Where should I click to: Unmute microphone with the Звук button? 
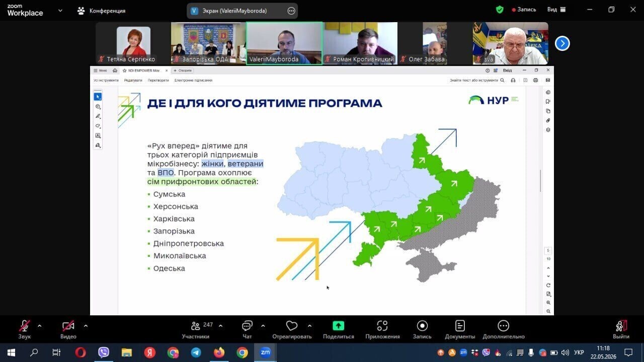click(x=24, y=329)
